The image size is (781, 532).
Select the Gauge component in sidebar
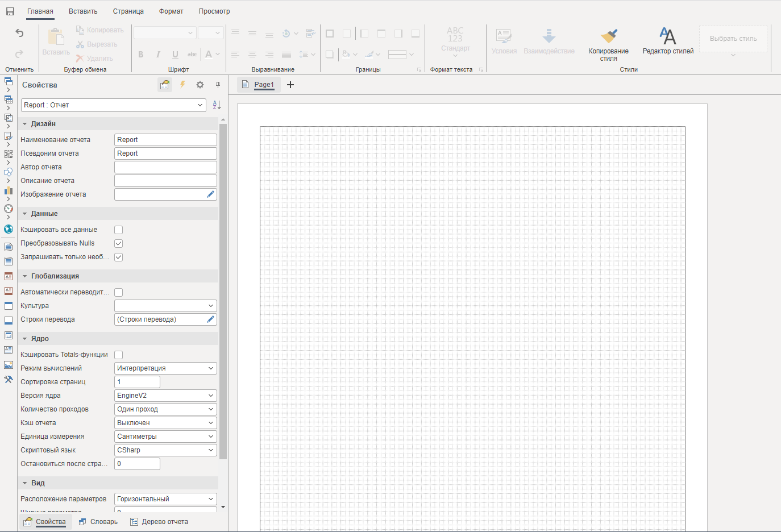pyautogui.click(x=9, y=209)
